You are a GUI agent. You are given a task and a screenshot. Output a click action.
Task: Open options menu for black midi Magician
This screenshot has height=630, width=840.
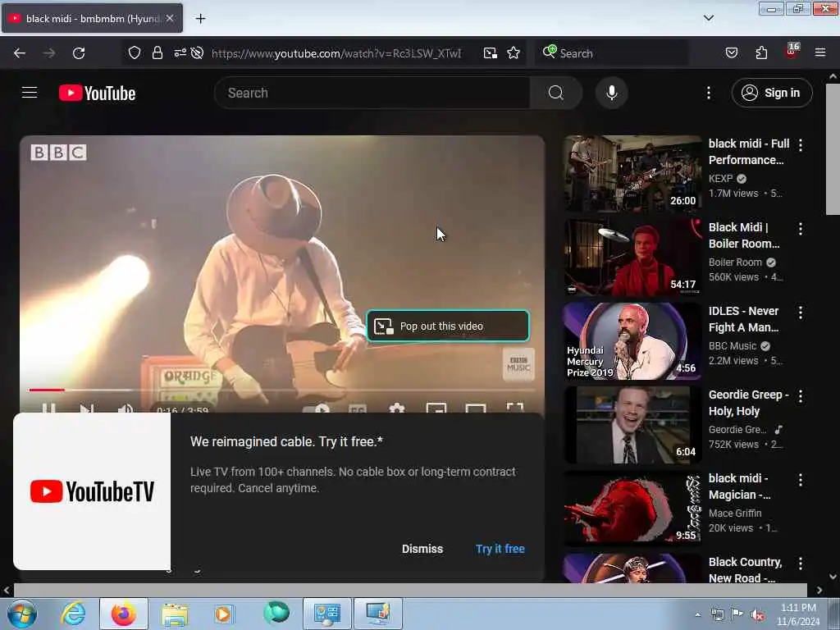(x=801, y=479)
